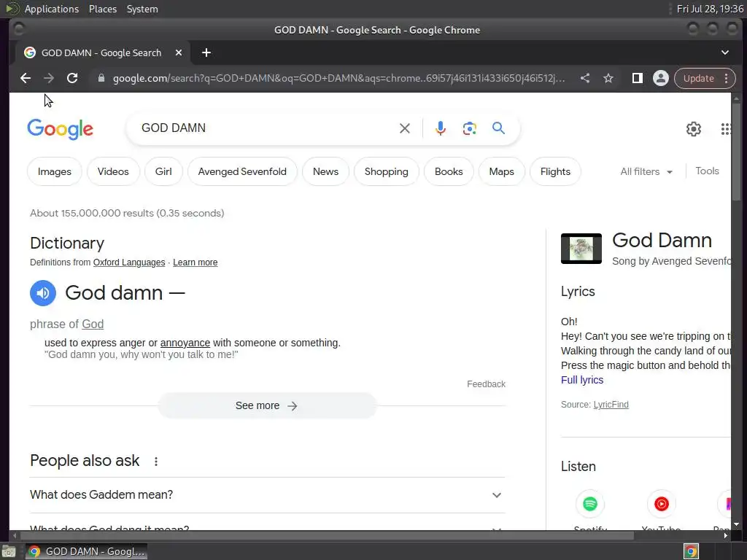
Task: Open search Tools
Action: [707, 171]
